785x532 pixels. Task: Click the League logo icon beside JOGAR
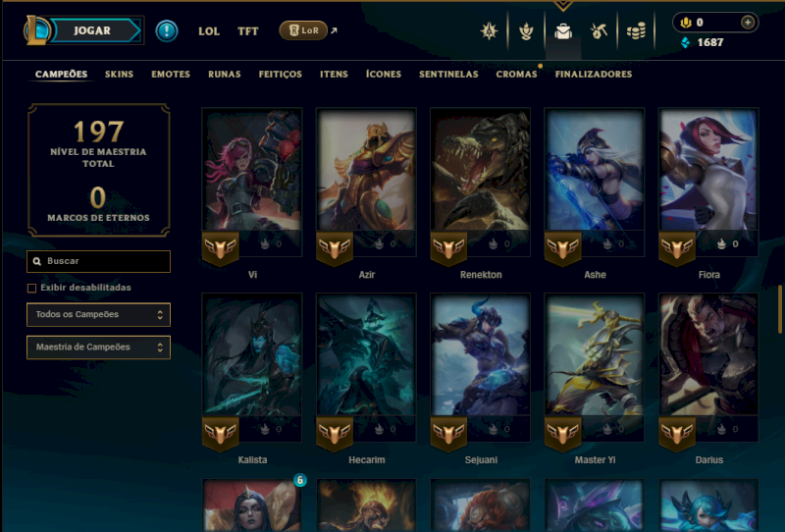pyautogui.click(x=36, y=30)
